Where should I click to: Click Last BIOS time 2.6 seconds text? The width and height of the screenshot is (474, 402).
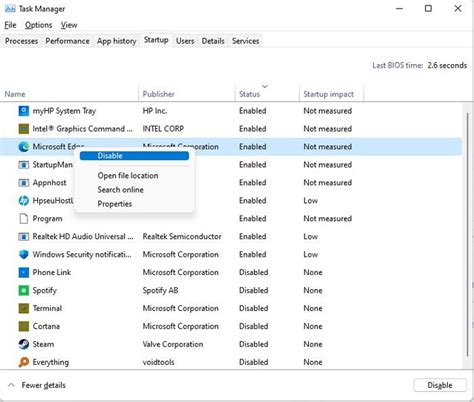pyautogui.click(x=419, y=65)
